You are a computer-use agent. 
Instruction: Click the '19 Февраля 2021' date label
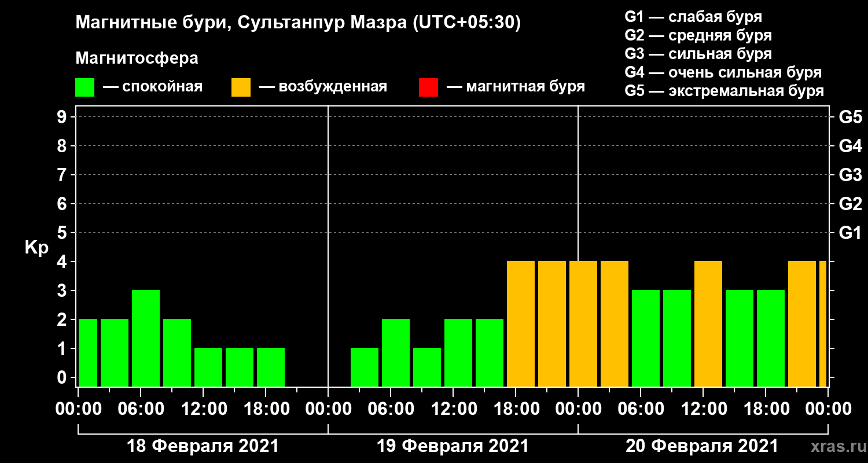(453, 446)
